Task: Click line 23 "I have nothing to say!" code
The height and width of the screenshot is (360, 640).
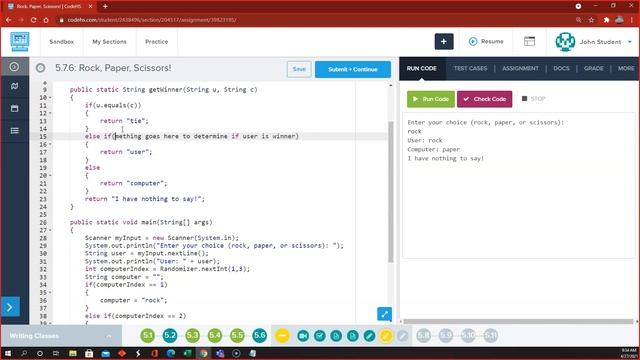Action: tap(144, 199)
